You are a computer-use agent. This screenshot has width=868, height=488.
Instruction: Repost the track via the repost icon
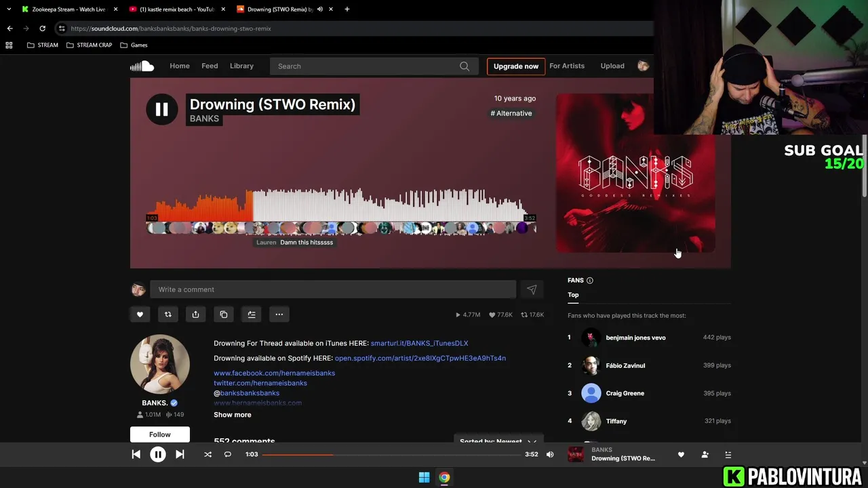(x=167, y=314)
